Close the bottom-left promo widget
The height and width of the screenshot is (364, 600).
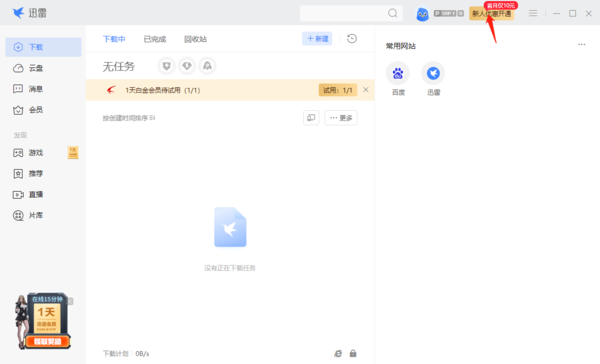(70, 302)
